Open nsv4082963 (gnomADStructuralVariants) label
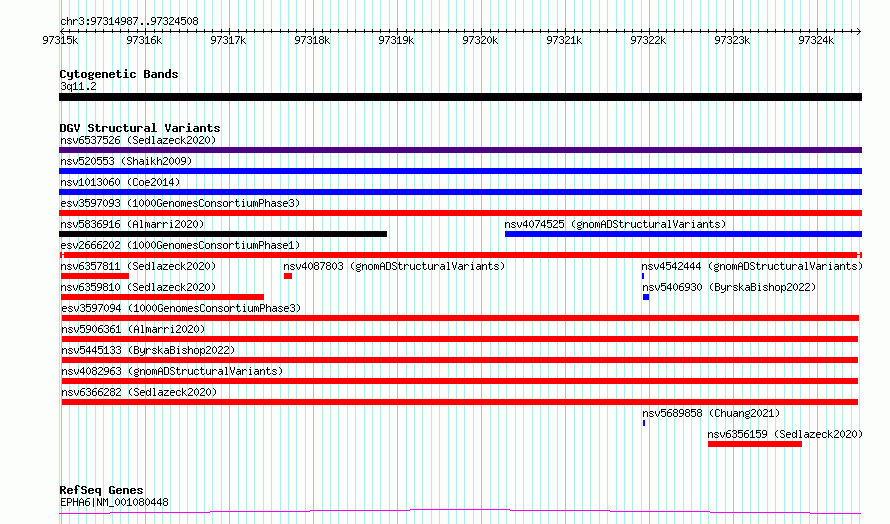The height and width of the screenshot is (524, 890). click(172, 371)
